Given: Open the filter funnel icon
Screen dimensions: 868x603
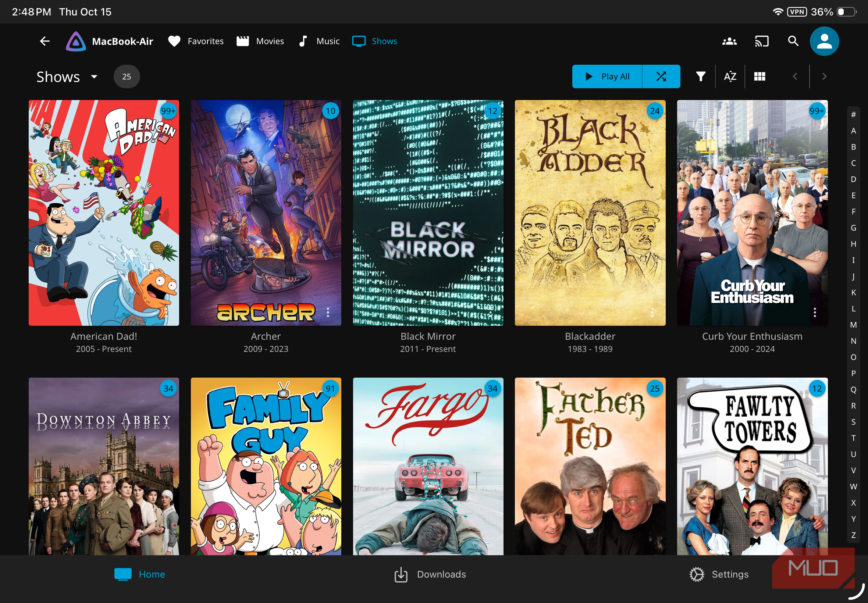Looking at the screenshot, I should pos(701,77).
